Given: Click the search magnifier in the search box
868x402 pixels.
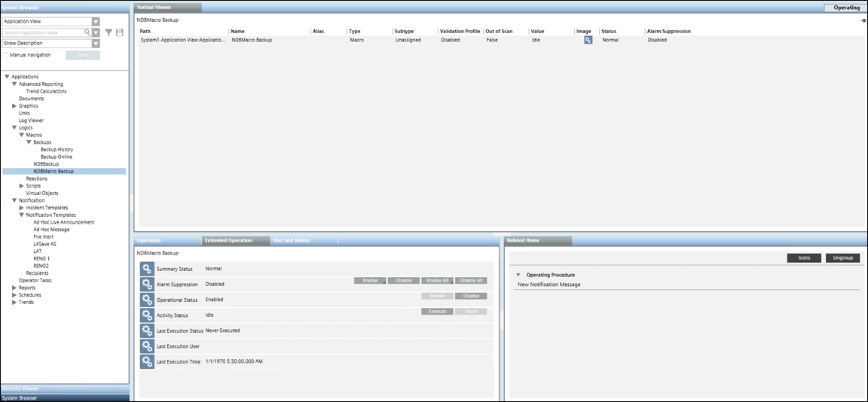Looking at the screenshot, I should [x=87, y=32].
